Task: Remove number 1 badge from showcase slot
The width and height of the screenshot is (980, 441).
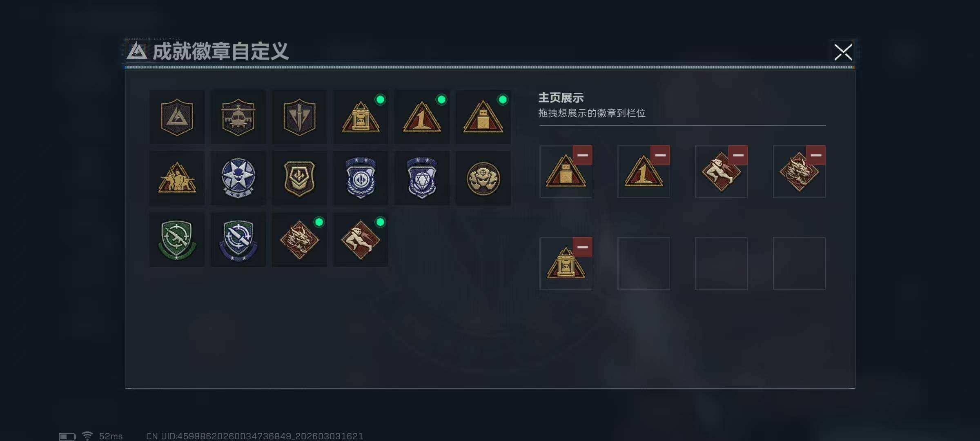Action: point(660,155)
